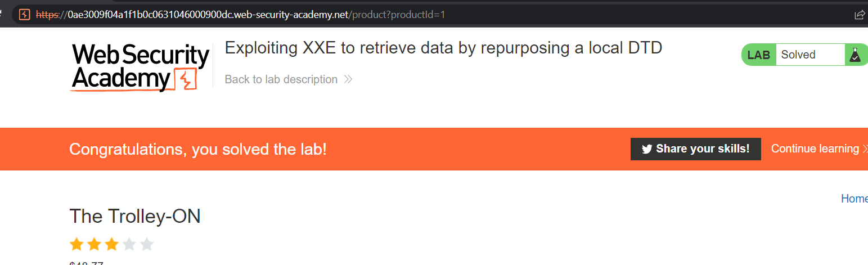
Task: Click the green LAB status label
Action: pyautogui.click(x=758, y=55)
